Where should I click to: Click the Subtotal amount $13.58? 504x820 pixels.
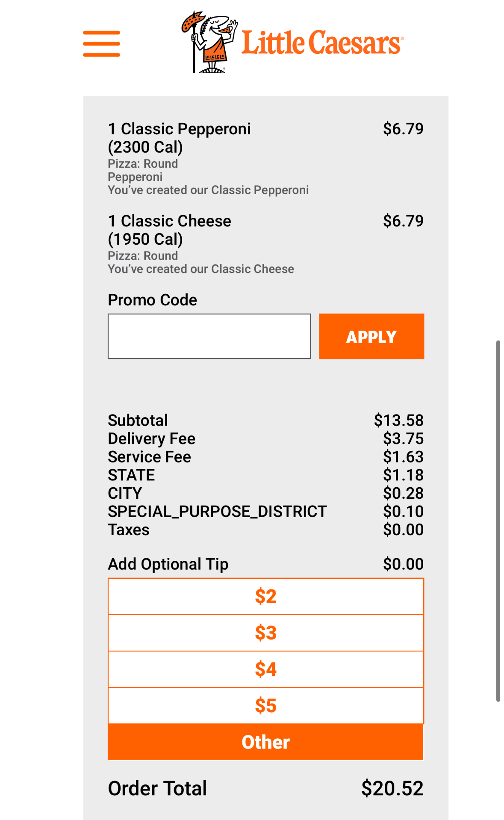398,420
